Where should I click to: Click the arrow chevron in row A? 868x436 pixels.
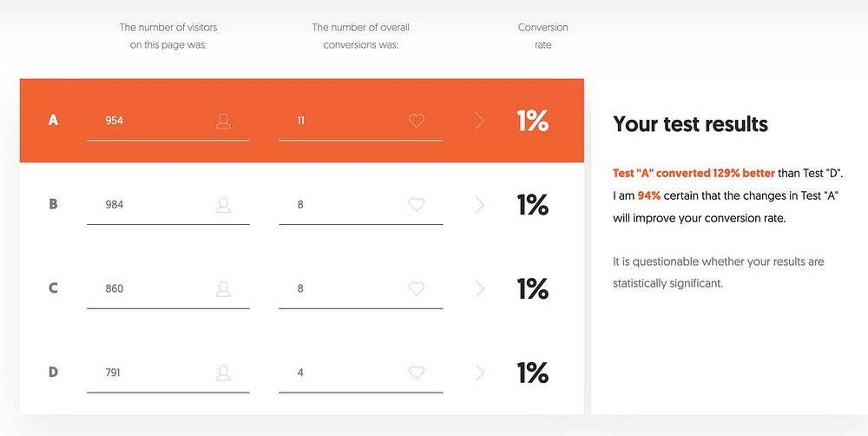click(480, 121)
